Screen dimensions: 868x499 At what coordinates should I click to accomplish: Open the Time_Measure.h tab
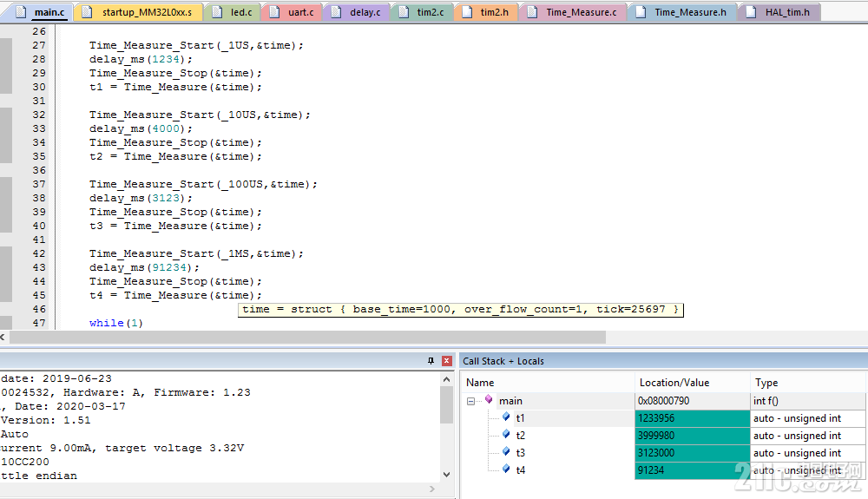click(682, 12)
